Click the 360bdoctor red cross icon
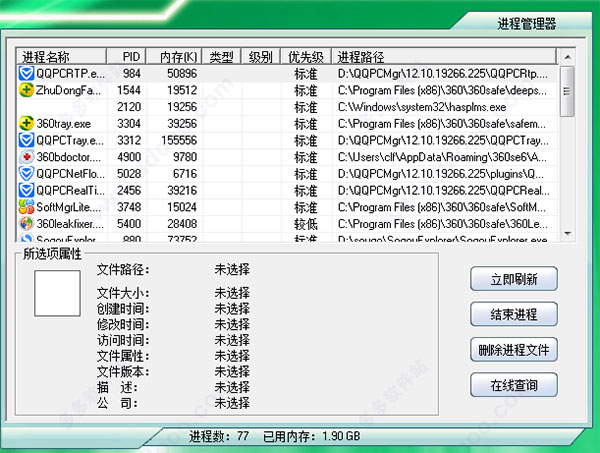This screenshot has height=453, width=600. click(x=26, y=157)
